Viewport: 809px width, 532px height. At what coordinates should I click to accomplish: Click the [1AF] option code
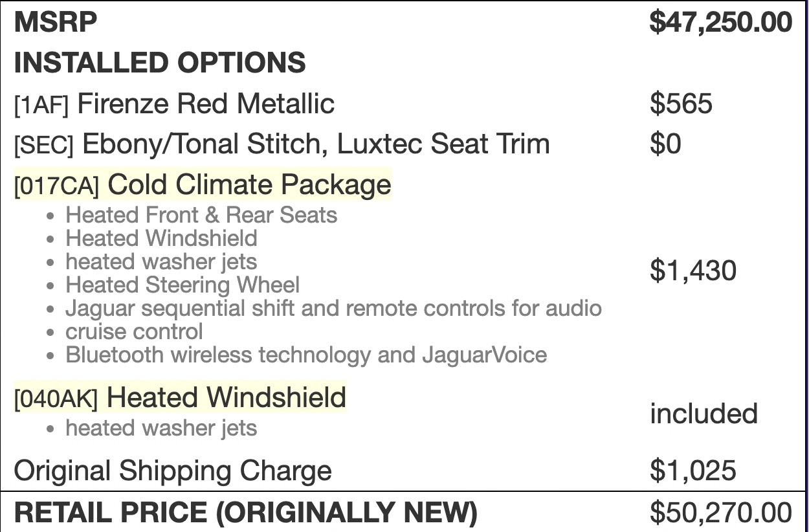pos(41,105)
